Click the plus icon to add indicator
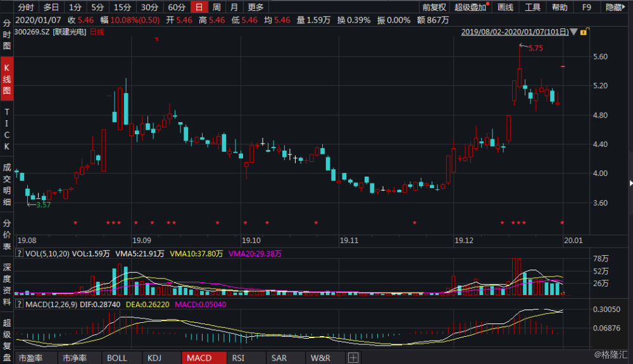This screenshot has width=633, height=364. (x=353, y=358)
